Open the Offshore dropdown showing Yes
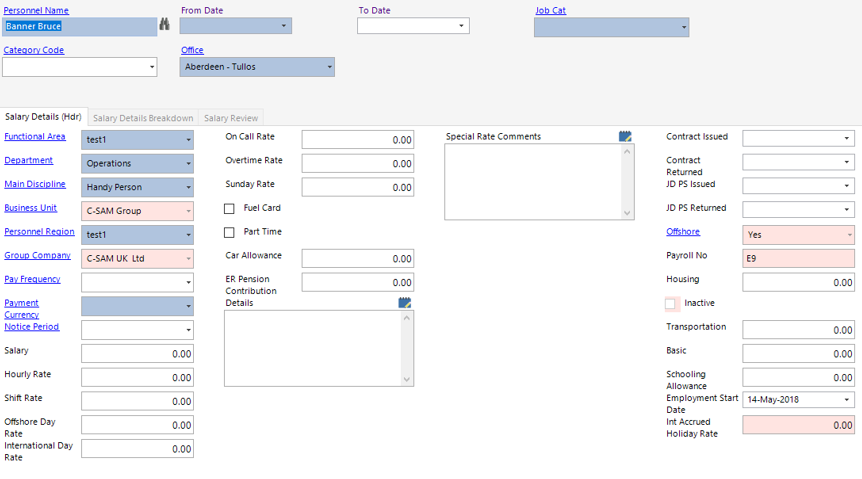 849,235
